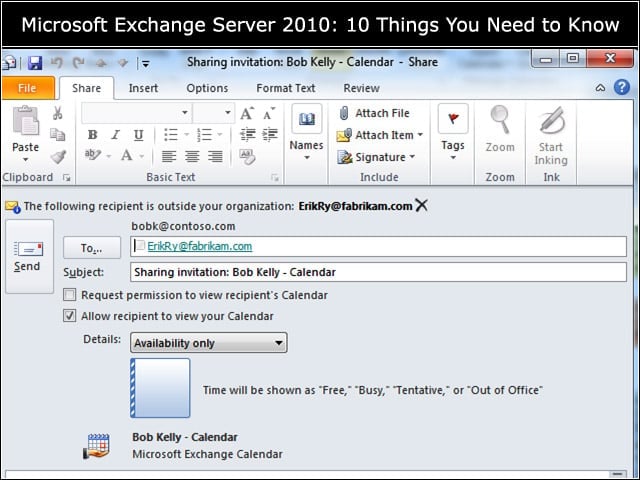Align text left
The height and width of the screenshot is (480, 640).
(169, 156)
